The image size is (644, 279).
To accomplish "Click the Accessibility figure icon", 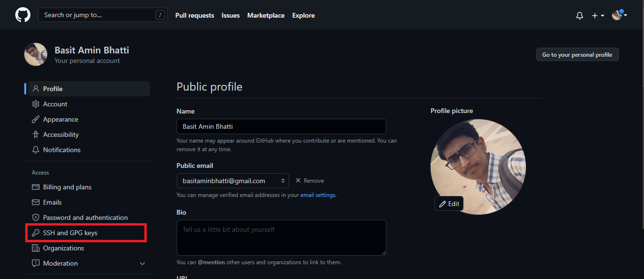I will pyautogui.click(x=35, y=134).
